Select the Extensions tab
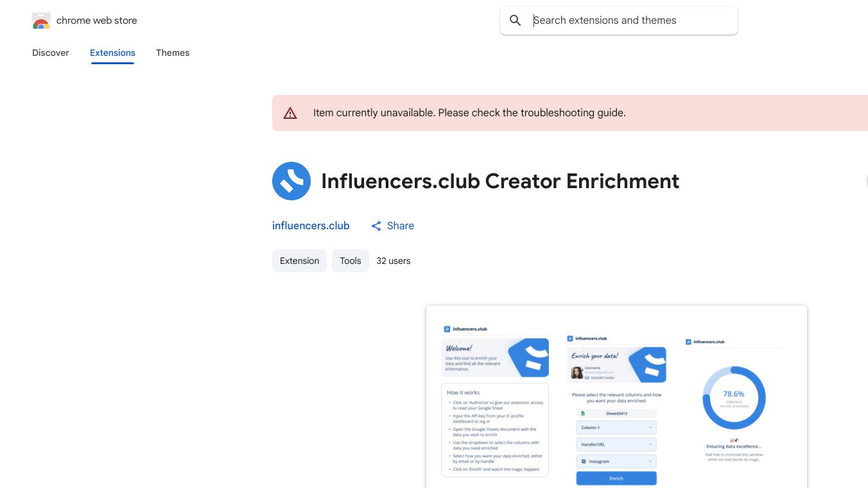Screen dimensions: 868x488 coord(112,53)
